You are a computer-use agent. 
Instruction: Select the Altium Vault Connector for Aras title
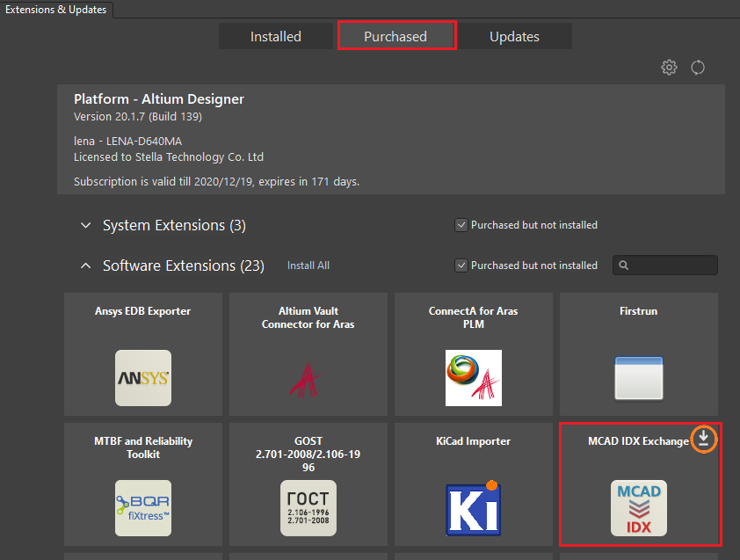click(308, 317)
